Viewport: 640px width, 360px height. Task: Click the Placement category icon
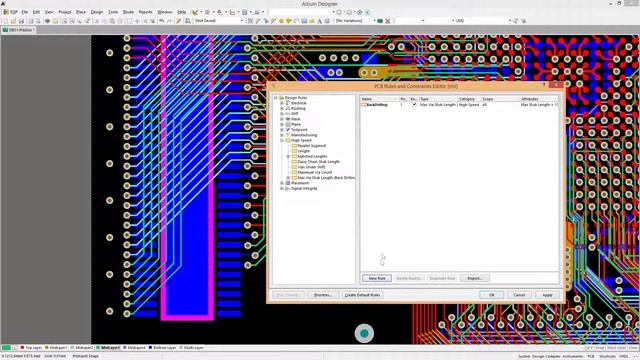coord(288,183)
